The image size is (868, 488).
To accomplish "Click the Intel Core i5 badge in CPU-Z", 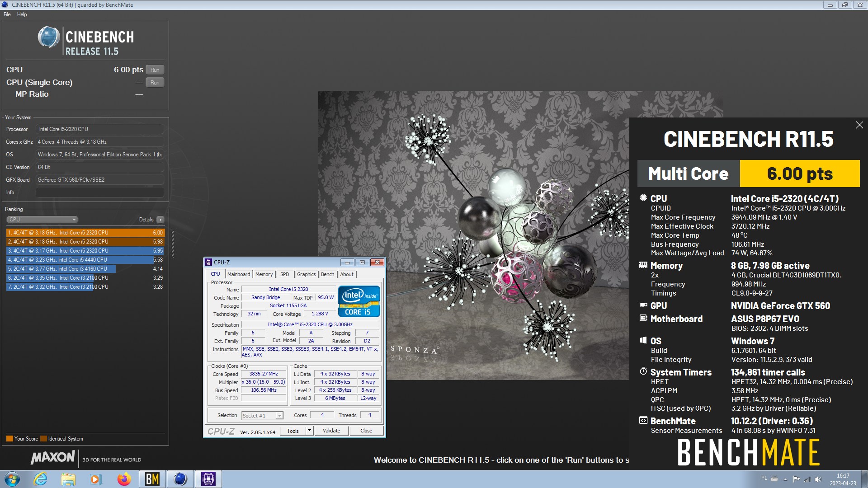I will [359, 301].
